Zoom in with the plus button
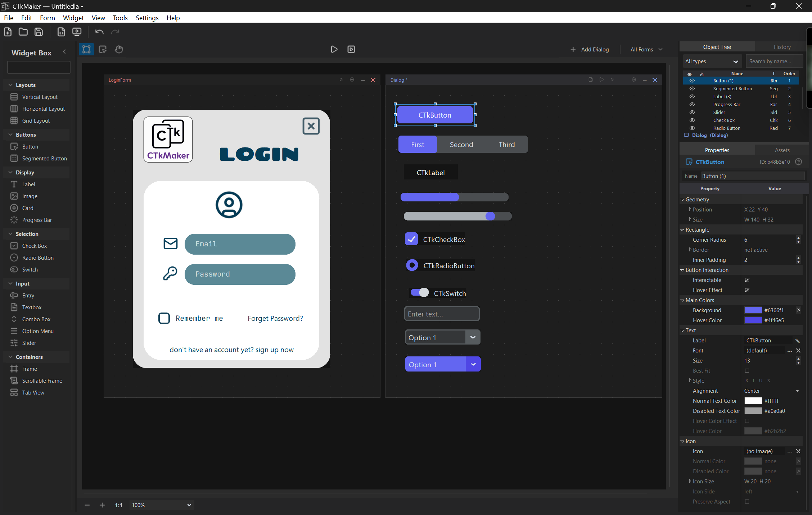Screen dimensions: 812x515 102,505
